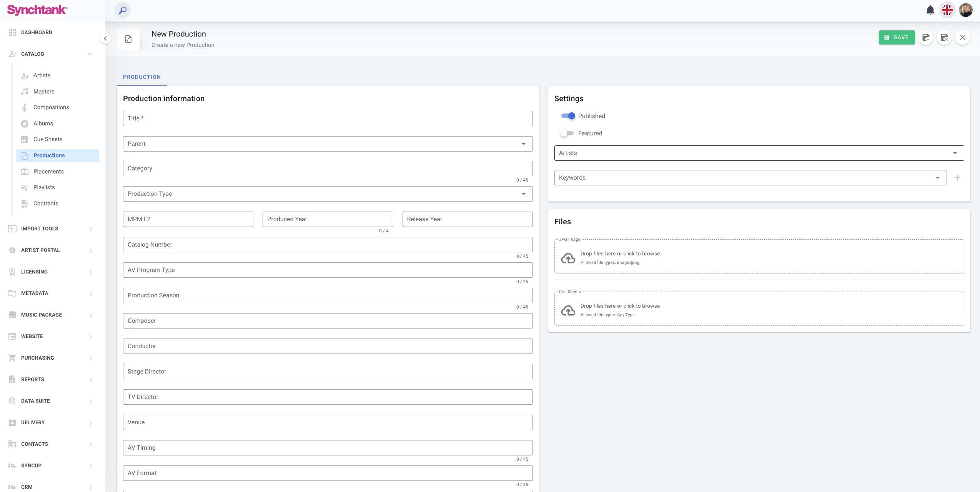Click into the Title input field
Viewport: 980px width, 492px height.
(x=328, y=118)
